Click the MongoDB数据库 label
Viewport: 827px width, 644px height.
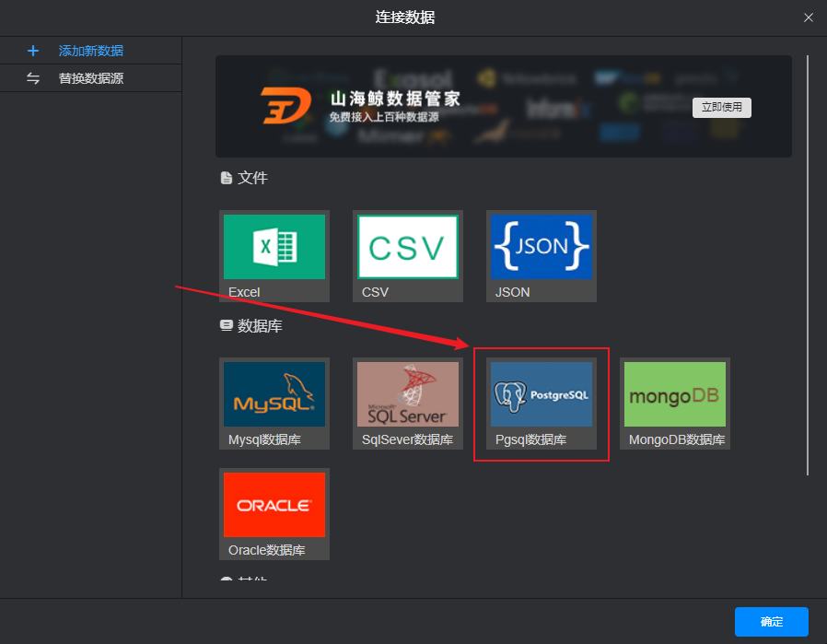[x=677, y=439]
